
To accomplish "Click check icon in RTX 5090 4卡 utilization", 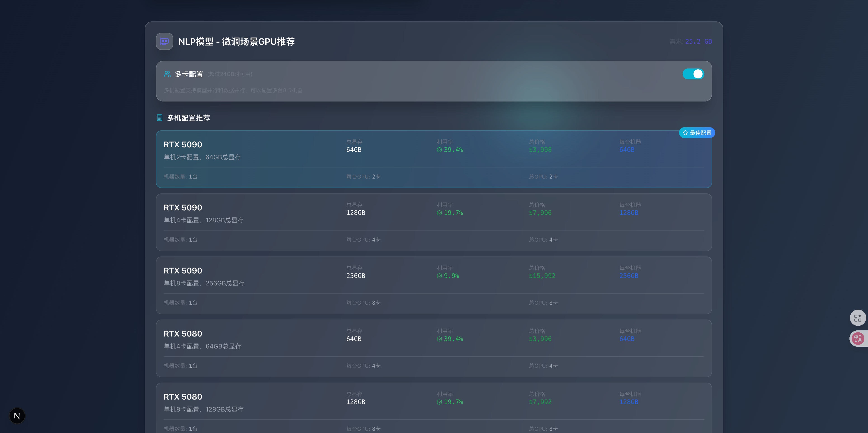I will (439, 213).
